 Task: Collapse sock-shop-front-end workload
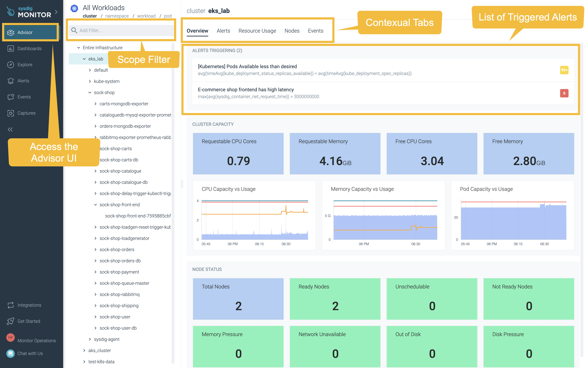tap(95, 205)
